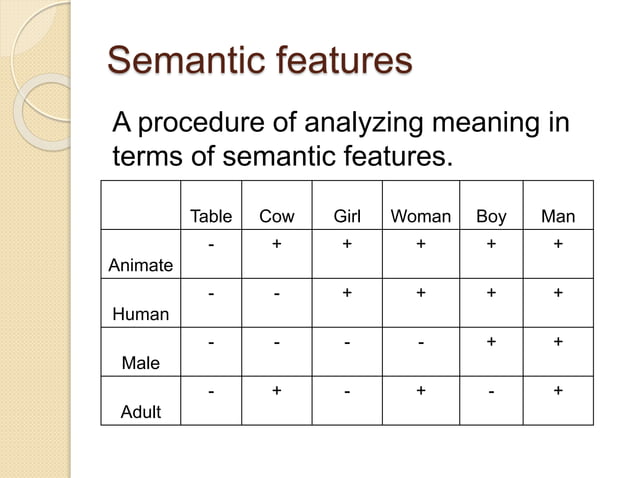Click the Male value for Boy
The width and height of the screenshot is (638, 478).
(x=491, y=341)
